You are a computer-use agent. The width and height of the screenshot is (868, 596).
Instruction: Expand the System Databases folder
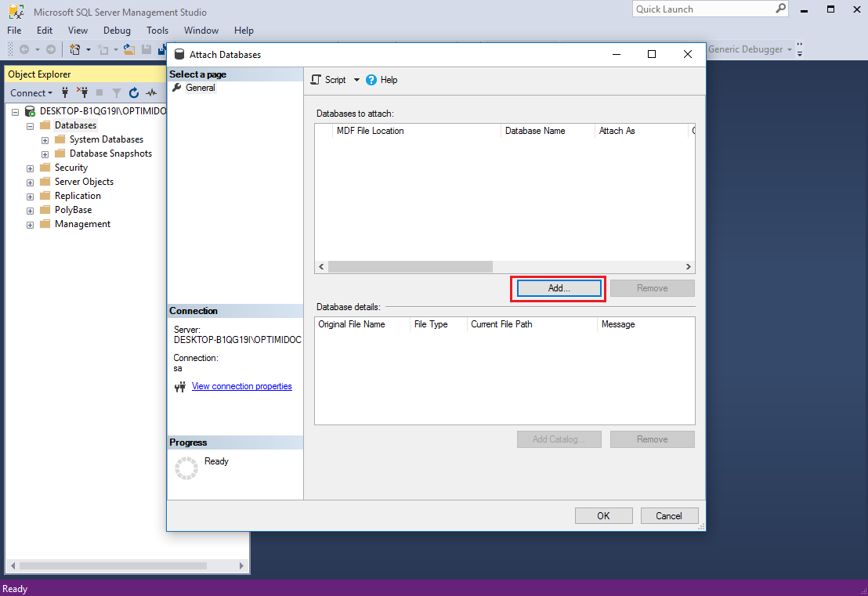45,140
